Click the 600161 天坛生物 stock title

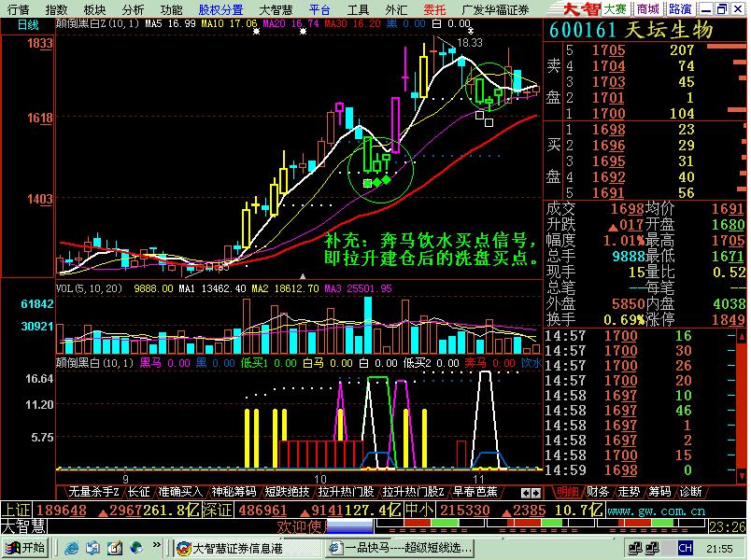pos(631,30)
